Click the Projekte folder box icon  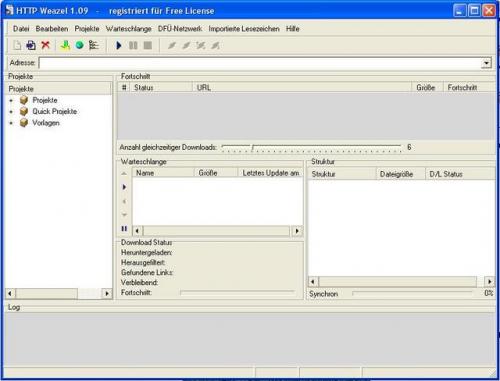24,100
